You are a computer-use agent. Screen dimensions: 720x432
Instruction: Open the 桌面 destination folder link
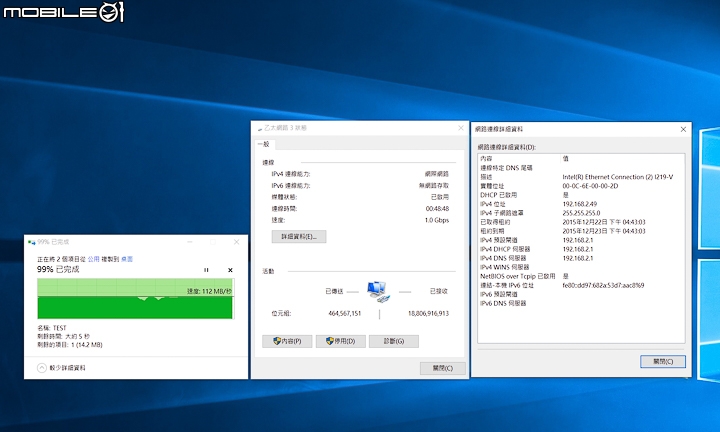click(x=127, y=259)
